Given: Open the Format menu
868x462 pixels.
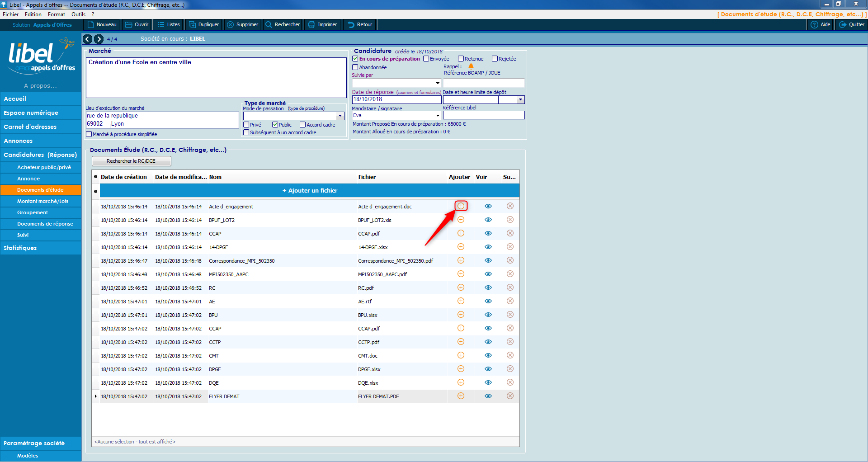Looking at the screenshot, I should tap(57, 14).
